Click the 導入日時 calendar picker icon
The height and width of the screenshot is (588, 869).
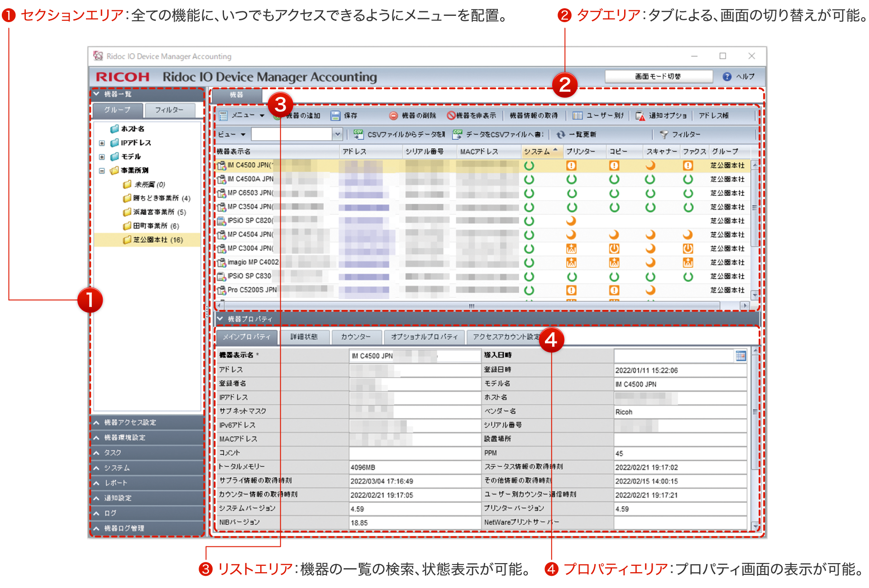740,356
